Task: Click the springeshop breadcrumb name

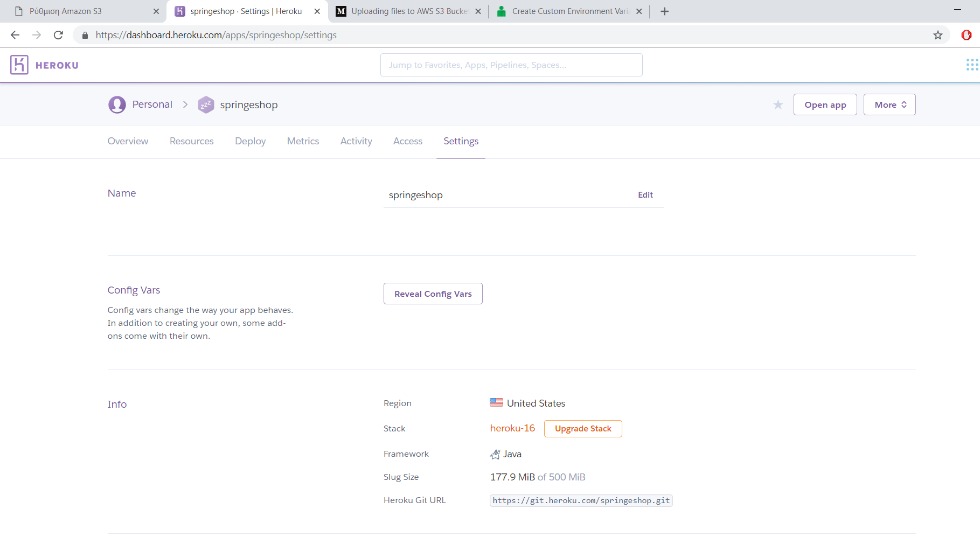Action: 249,105
